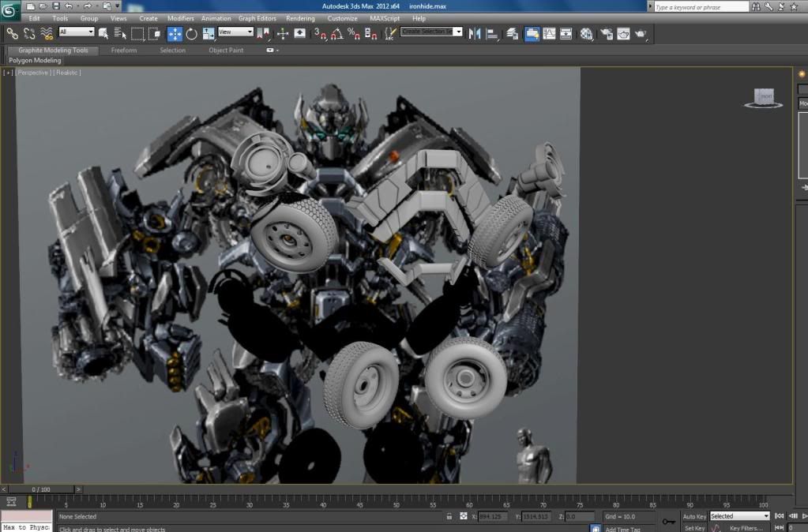Open the reference coordinate system dropdown showing View
The width and height of the screenshot is (808, 532).
point(235,32)
